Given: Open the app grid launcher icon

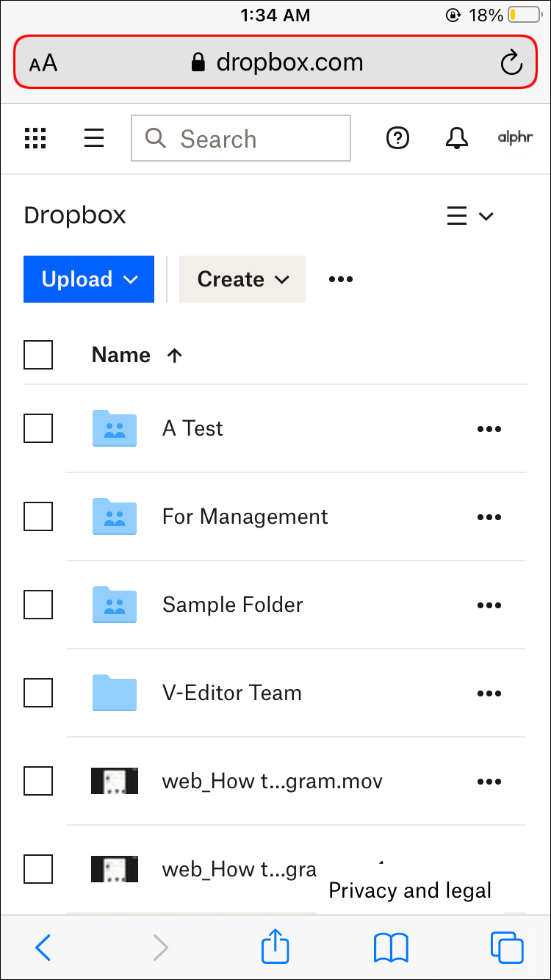Looking at the screenshot, I should 35,138.
